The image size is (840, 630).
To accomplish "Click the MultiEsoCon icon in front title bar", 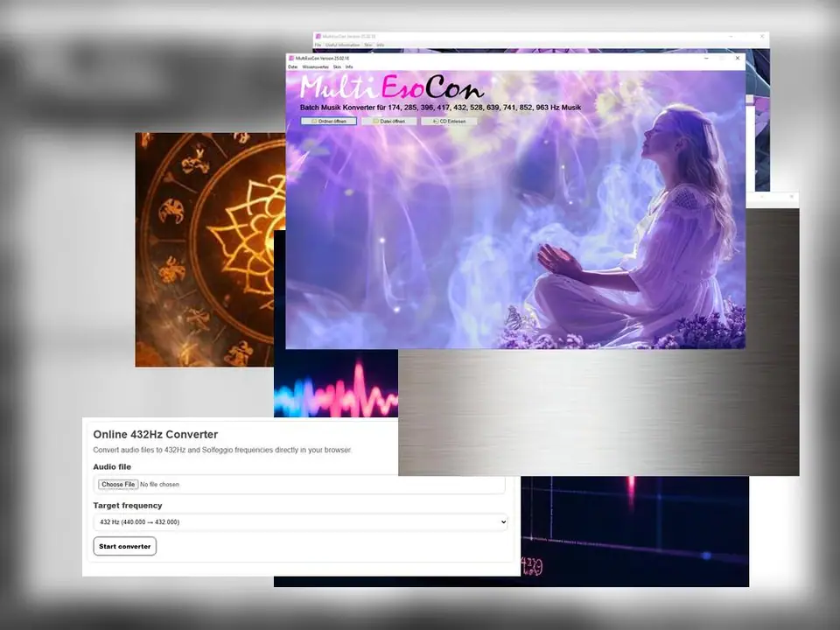I will 291,58.
